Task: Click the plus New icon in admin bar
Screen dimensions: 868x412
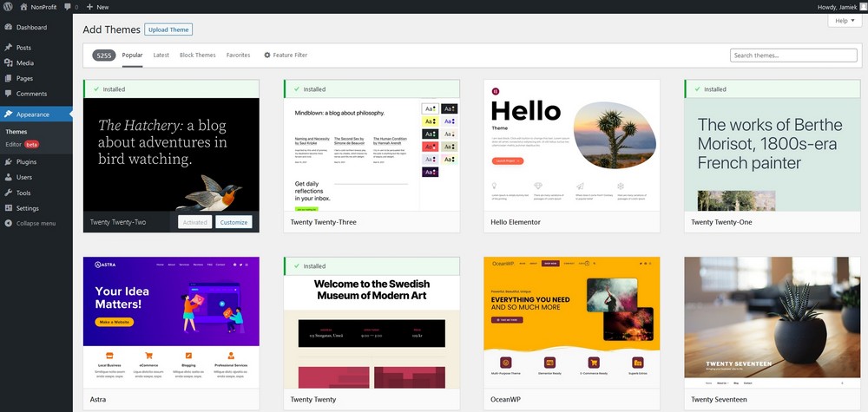Action: [89, 7]
